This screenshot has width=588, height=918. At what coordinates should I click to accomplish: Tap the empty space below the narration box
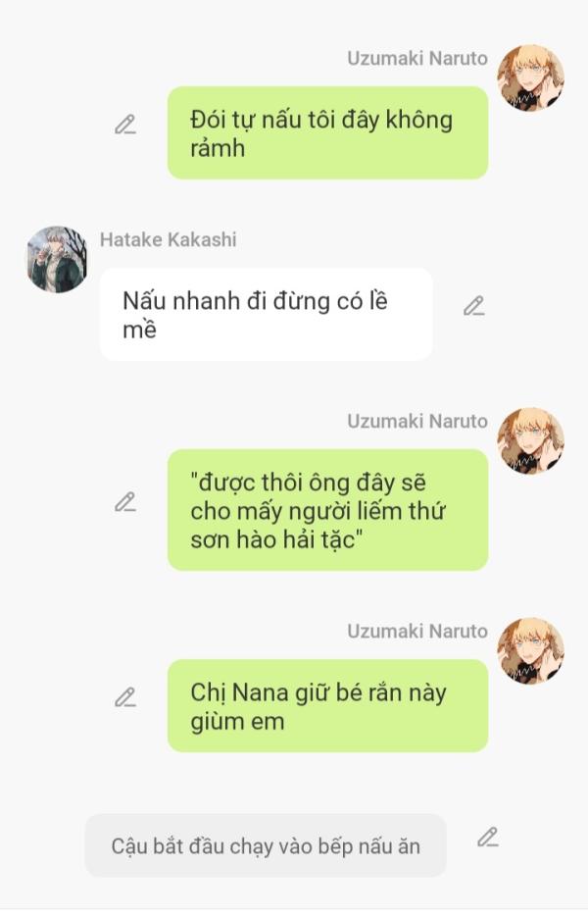(293, 894)
